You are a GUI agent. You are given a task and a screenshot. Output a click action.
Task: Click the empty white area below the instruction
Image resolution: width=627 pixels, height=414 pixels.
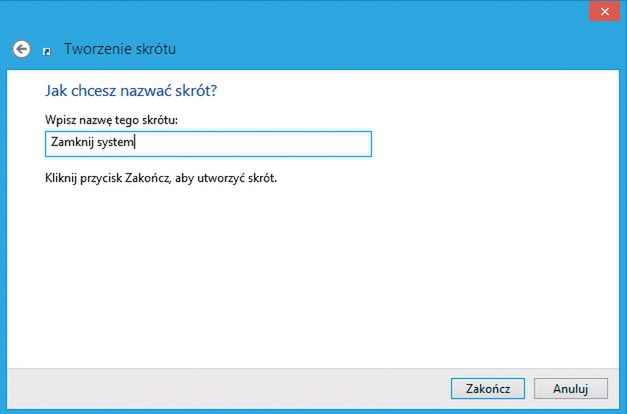pyautogui.click(x=300, y=280)
